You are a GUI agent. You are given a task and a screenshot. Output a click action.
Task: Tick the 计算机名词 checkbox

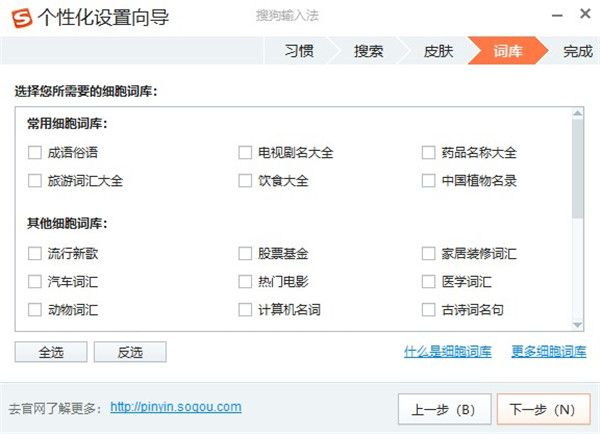[245, 310]
